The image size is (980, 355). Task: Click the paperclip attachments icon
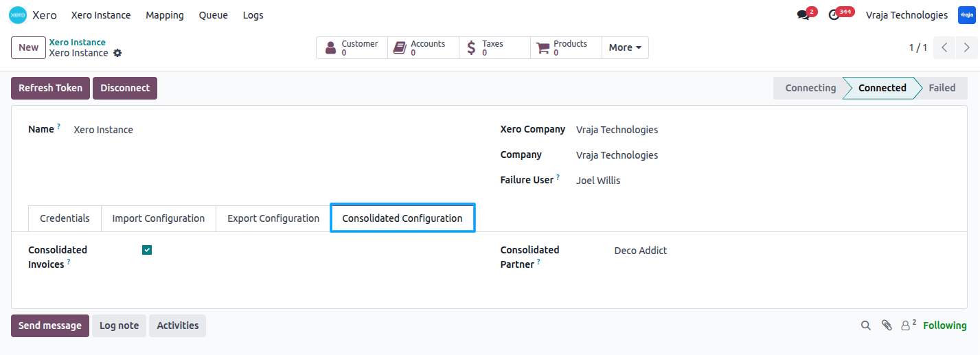click(887, 325)
